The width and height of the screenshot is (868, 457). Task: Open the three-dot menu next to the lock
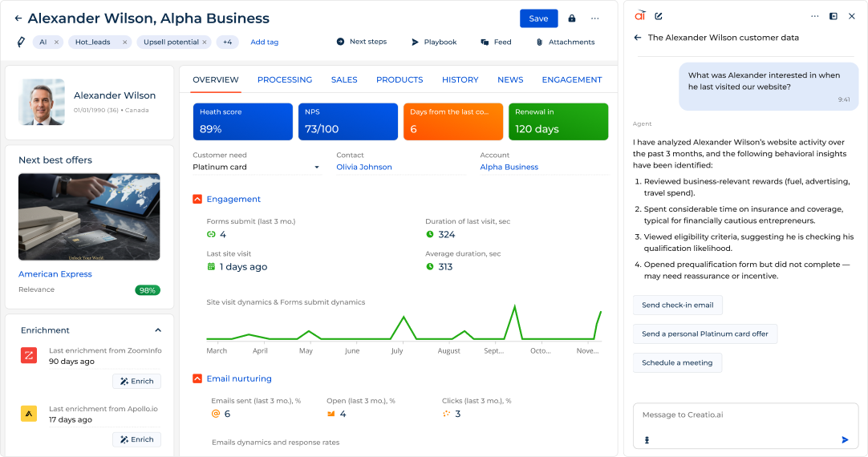[594, 18]
